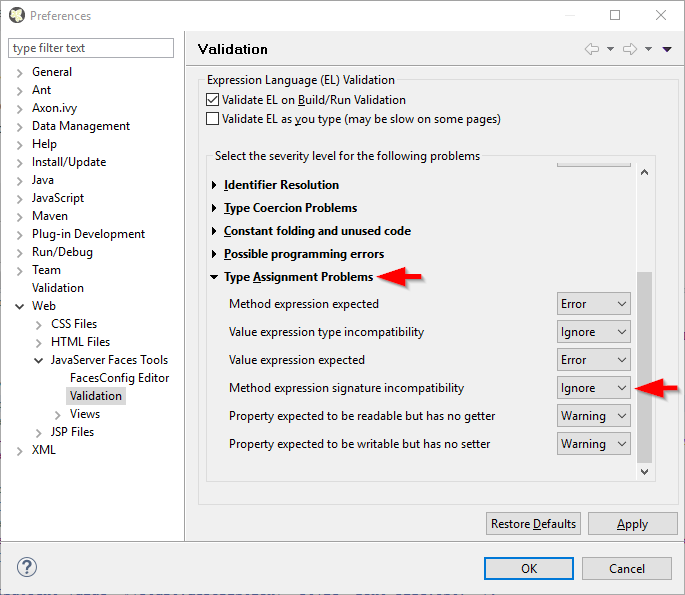Expand the Install/Update node arrow

pos(19,163)
